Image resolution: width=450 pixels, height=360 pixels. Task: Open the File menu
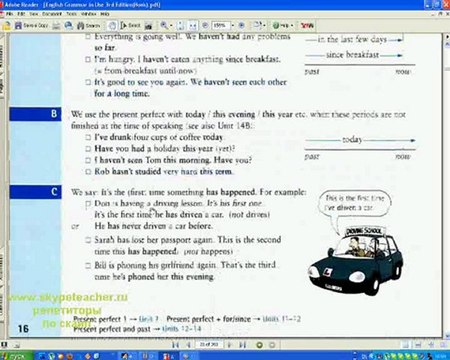(9, 14)
